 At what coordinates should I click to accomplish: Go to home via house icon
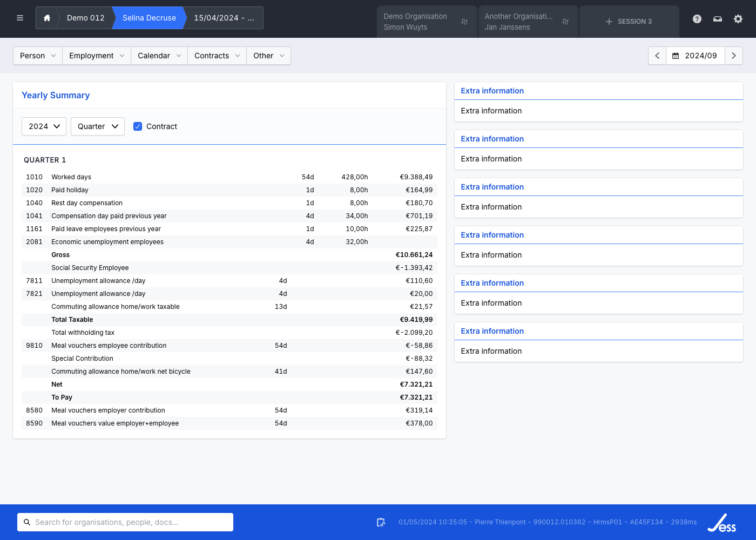(47, 18)
